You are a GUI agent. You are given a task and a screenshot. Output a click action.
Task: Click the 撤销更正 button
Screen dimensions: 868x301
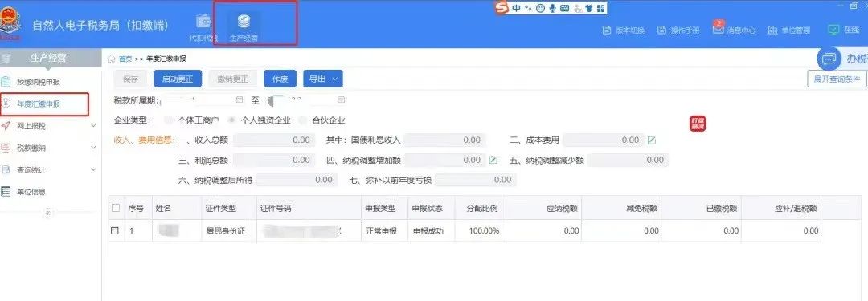[232, 79]
